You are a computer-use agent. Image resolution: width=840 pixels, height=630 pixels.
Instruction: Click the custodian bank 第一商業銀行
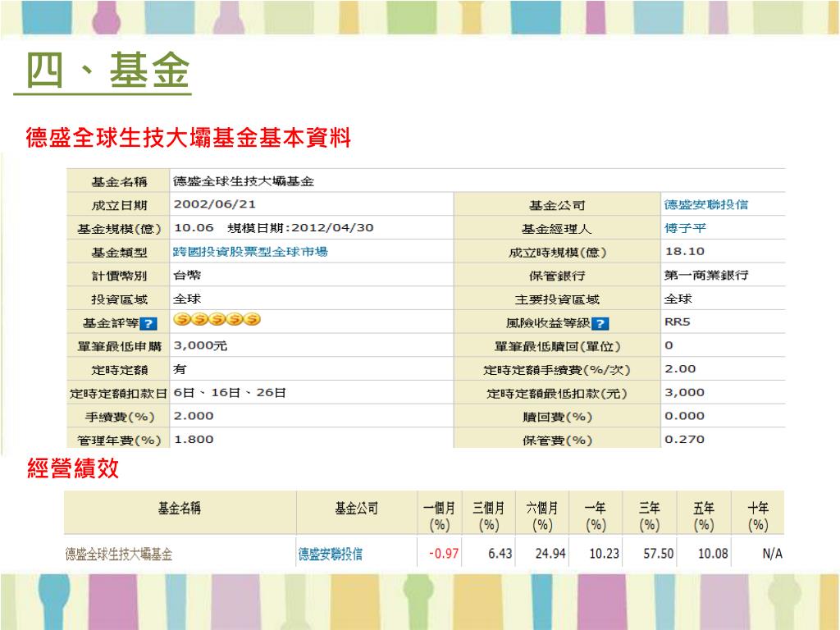(x=706, y=275)
